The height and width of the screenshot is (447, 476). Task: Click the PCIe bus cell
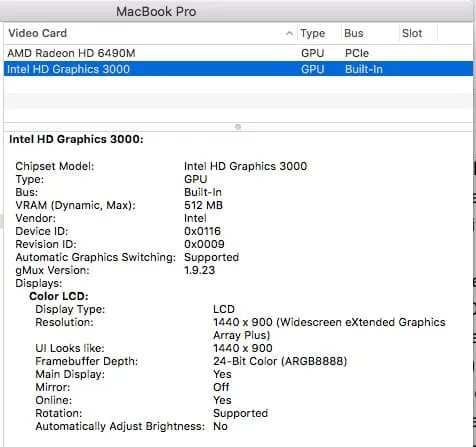pos(357,53)
